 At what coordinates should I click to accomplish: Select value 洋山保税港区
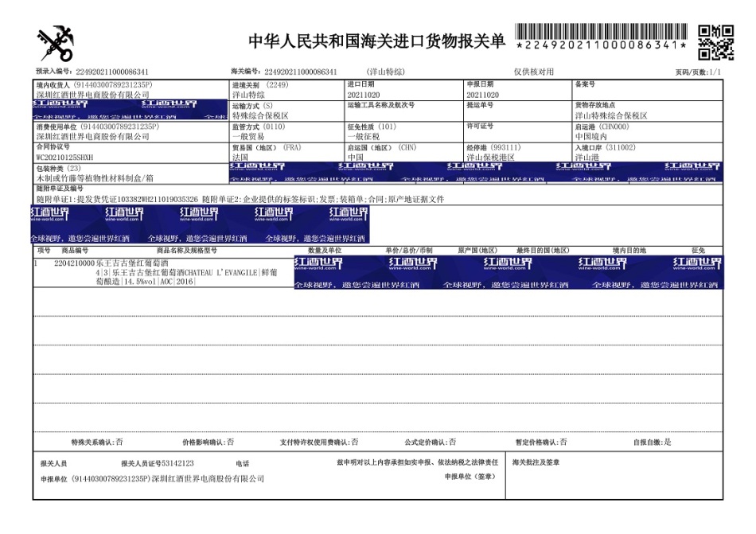[x=490, y=158]
